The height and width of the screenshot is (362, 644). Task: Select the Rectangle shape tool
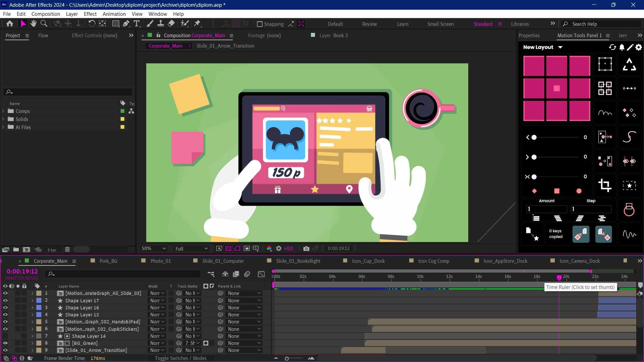116,24
